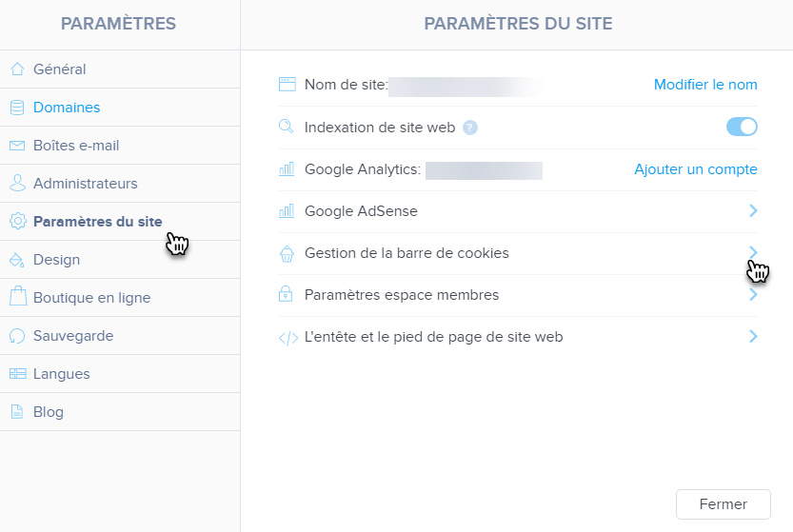Click the house icon beside Général

pyautogui.click(x=17, y=69)
